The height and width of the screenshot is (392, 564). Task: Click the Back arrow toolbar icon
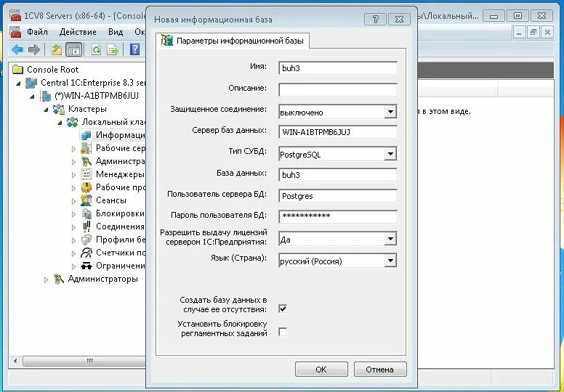tap(17, 49)
